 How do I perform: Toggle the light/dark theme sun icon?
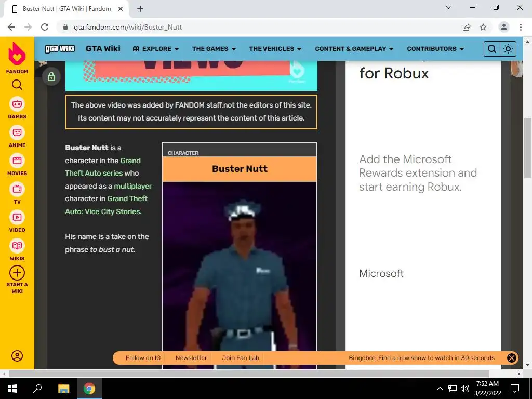tap(508, 49)
